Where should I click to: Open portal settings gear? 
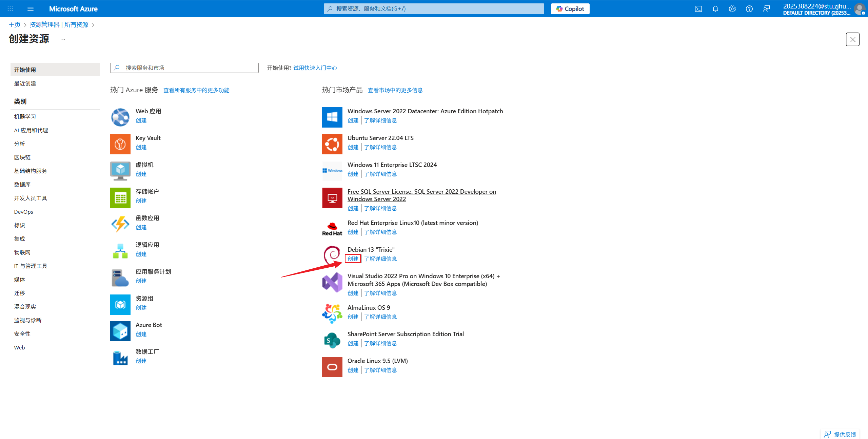tap(732, 9)
